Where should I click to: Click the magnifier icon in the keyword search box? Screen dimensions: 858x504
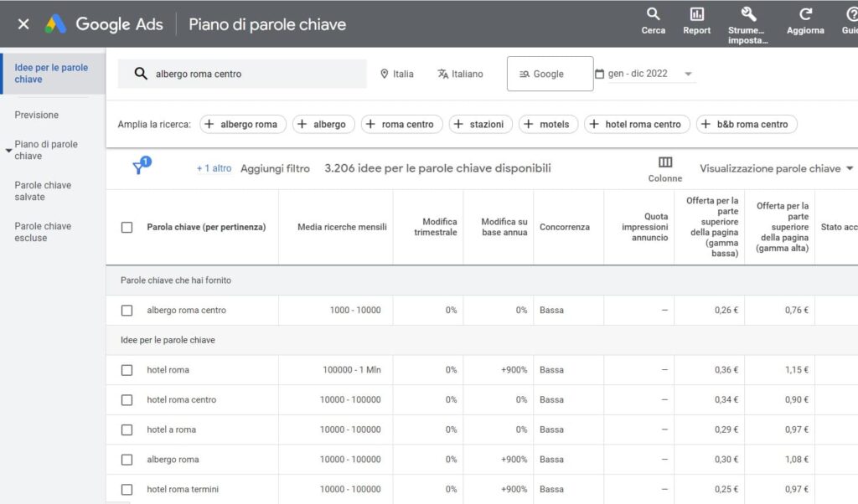tap(141, 74)
